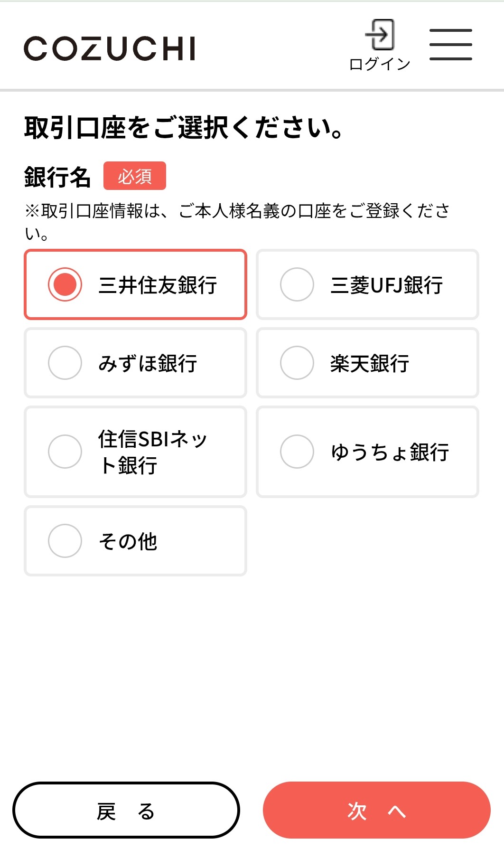The height and width of the screenshot is (868, 504).
Task: Click the login arrow icon
Action: (x=380, y=34)
